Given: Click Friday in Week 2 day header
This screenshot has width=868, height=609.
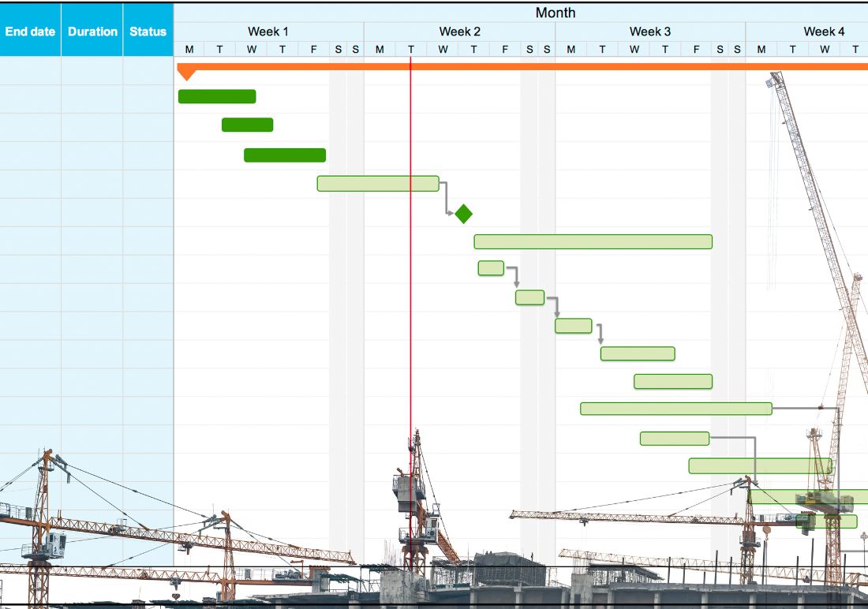Looking at the screenshot, I should tap(504, 49).
